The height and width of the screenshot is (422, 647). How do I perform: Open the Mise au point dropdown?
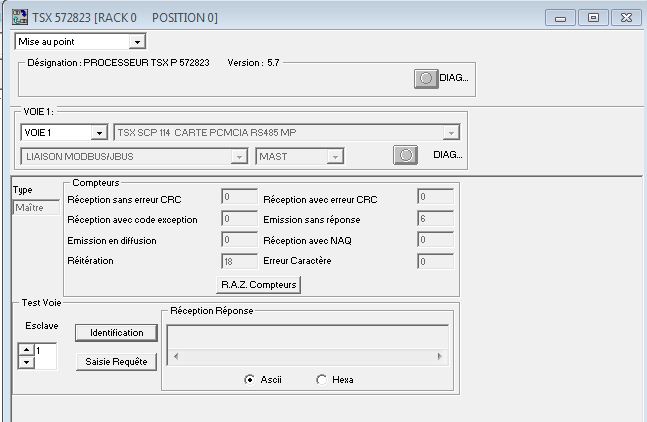(137, 41)
